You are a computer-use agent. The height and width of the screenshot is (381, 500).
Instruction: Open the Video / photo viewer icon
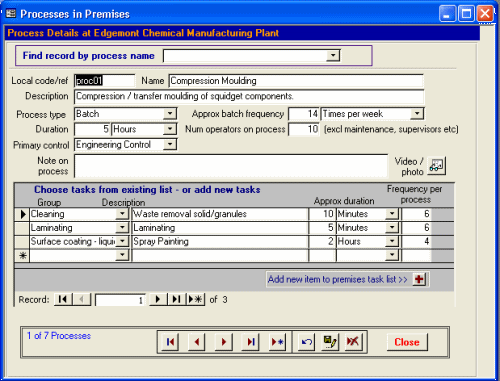(437, 166)
